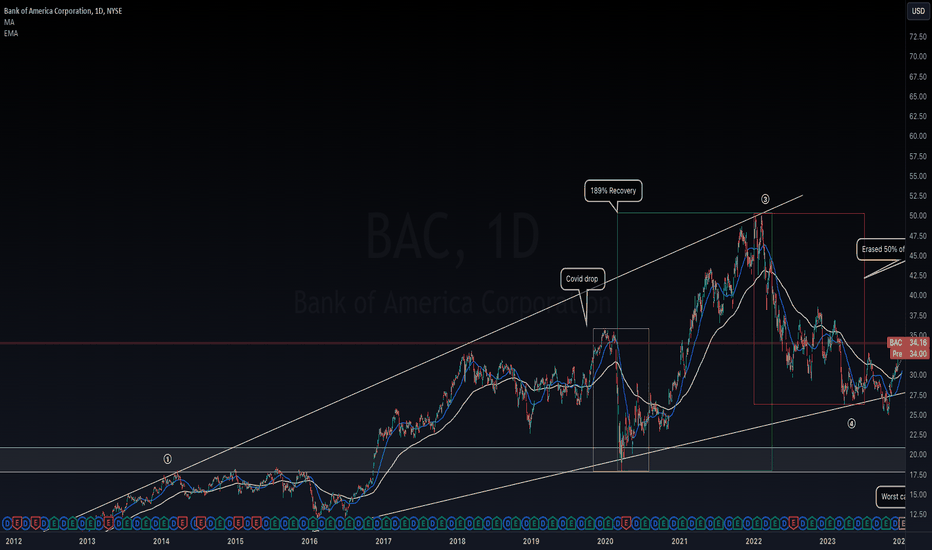Select the EMA indicator label
The image size is (932, 550).
11,33
